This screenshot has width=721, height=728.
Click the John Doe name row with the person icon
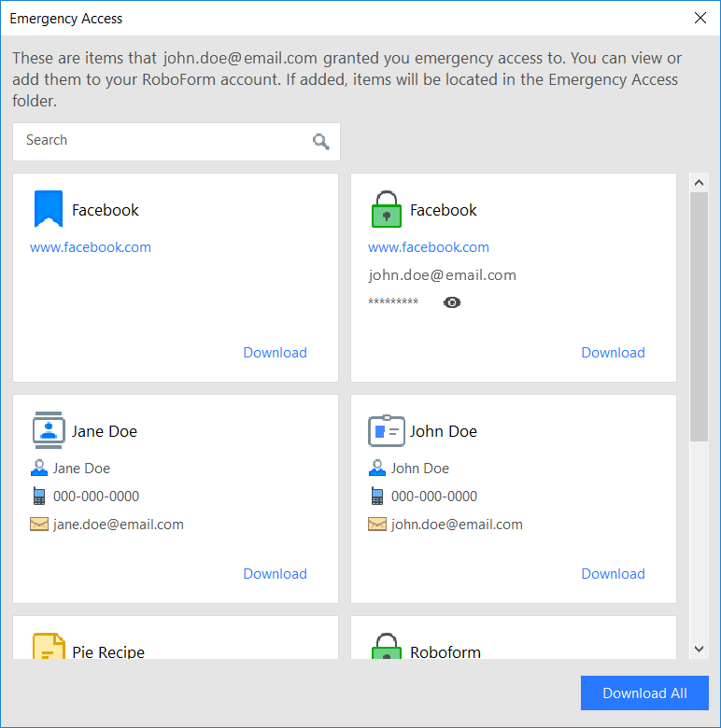[409, 468]
